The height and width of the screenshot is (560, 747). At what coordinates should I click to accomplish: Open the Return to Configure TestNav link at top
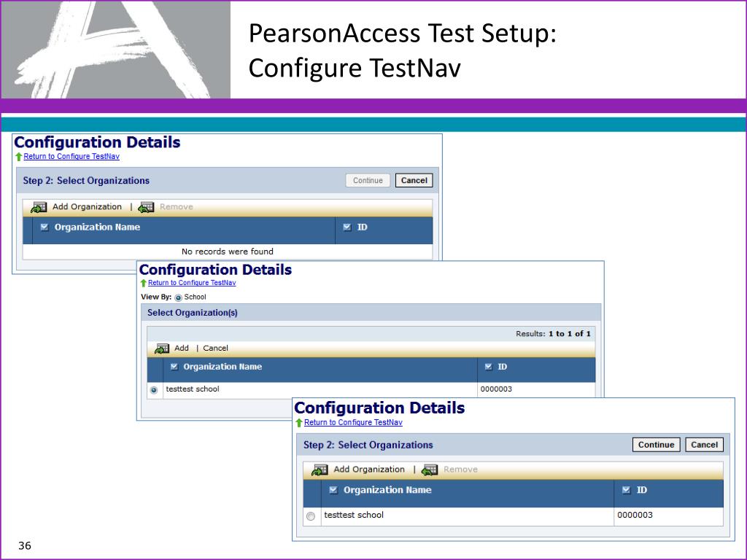click(x=71, y=157)
